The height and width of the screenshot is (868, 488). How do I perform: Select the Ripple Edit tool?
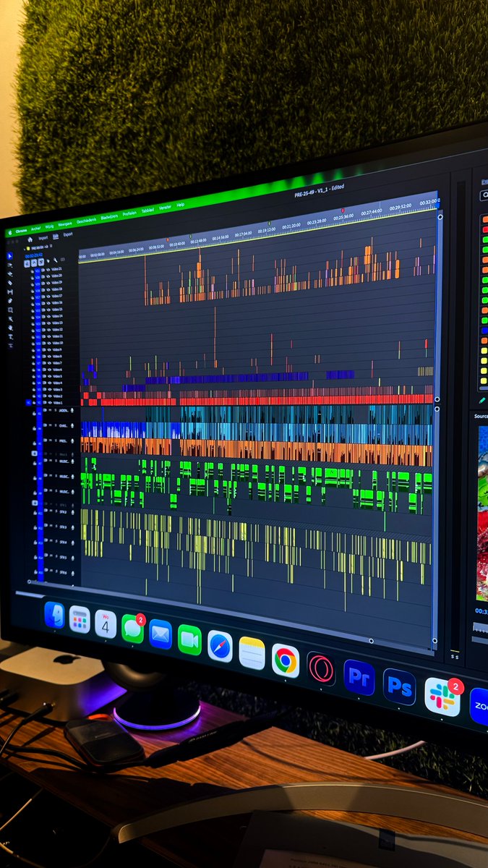pos(10,274)
